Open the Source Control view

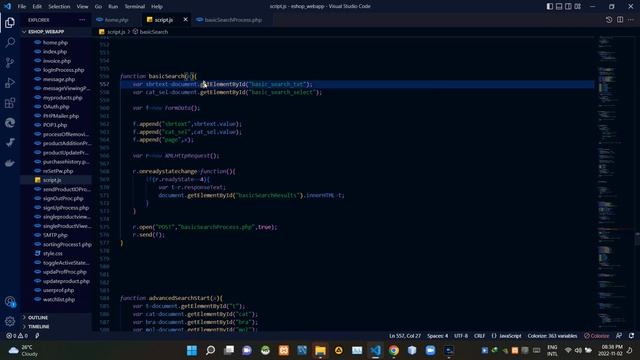point(10,62)
